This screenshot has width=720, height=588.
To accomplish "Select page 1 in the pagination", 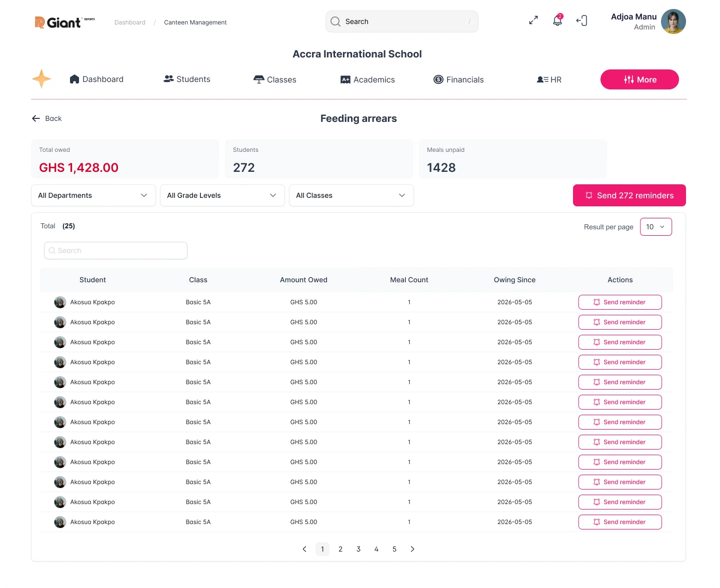I will point(322,549).
